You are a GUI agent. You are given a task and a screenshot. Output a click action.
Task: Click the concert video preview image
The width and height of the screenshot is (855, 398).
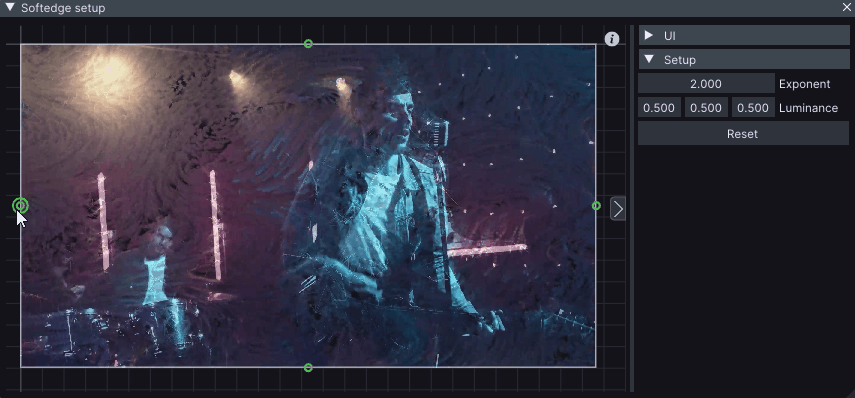pos(308,206)
